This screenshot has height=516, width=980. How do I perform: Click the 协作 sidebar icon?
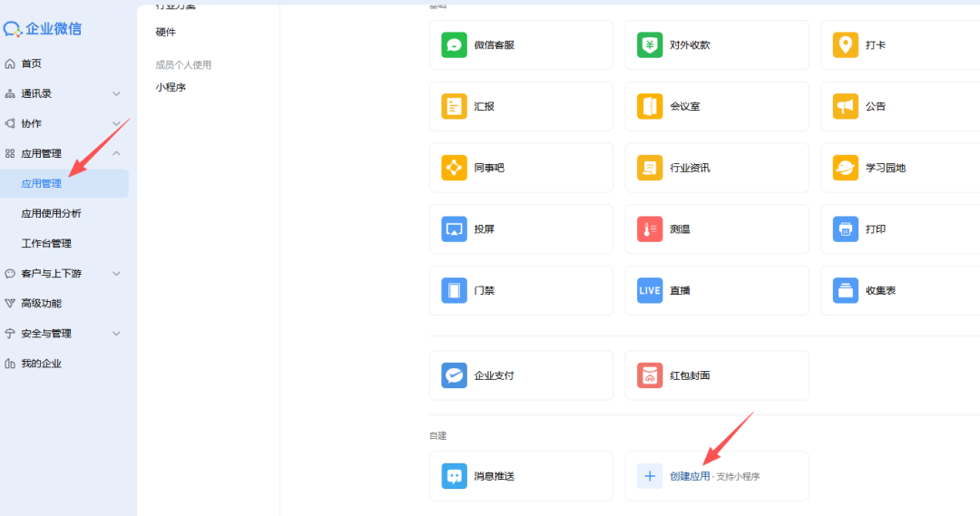click(10, 123)
